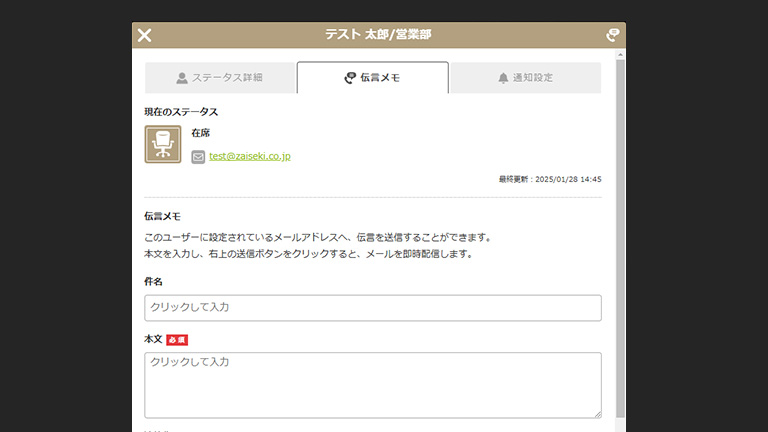768x432 pixels.
Task: Open the test@zaiseki.co.jp email link
Action: tap(249, 157)
